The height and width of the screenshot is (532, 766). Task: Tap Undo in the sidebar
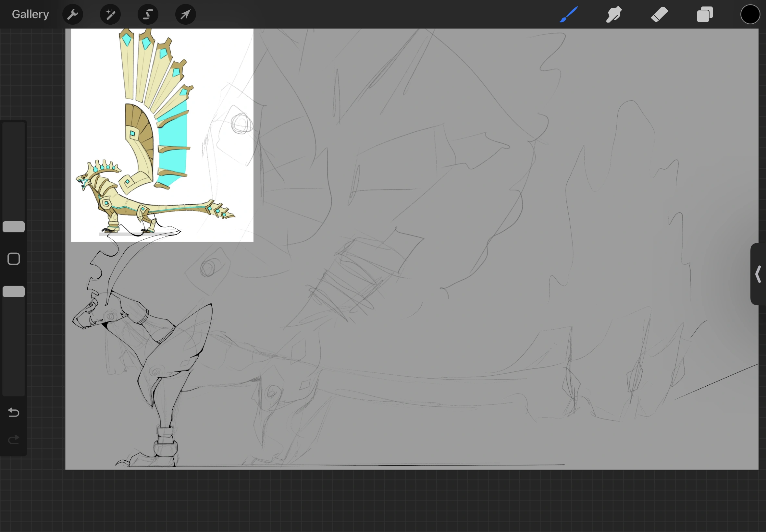(x=14, y=413)
